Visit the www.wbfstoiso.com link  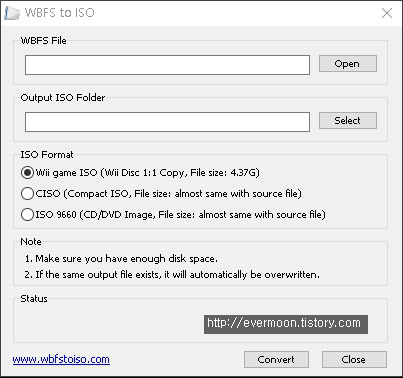point(61,359)
